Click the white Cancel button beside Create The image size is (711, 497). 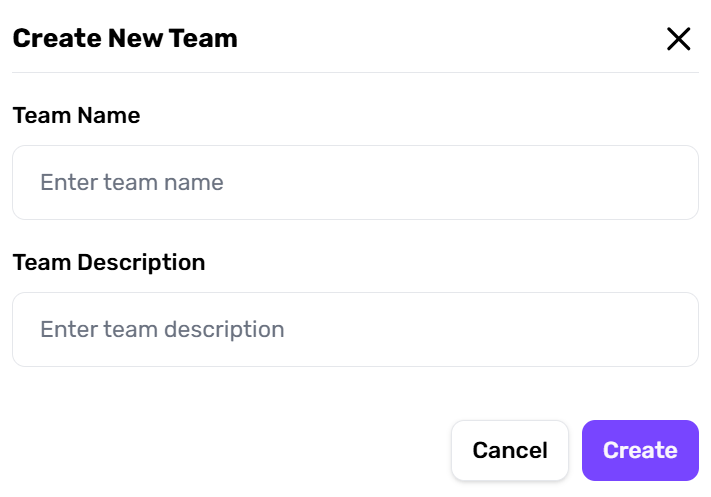coord(509,450)
